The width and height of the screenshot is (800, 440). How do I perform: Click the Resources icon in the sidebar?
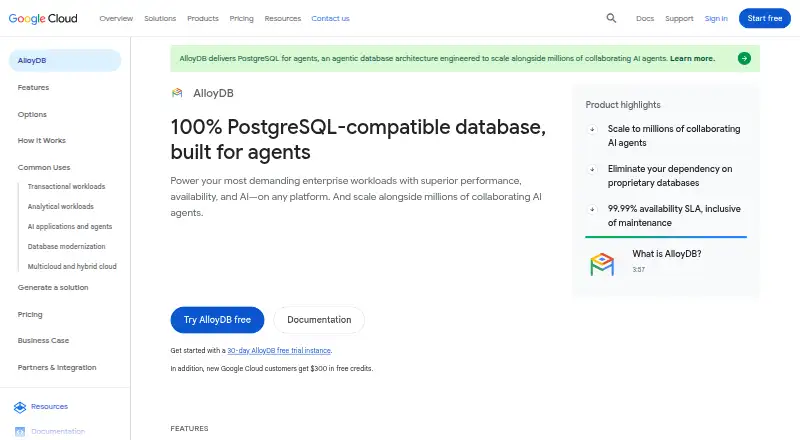(x=20, y=407)
